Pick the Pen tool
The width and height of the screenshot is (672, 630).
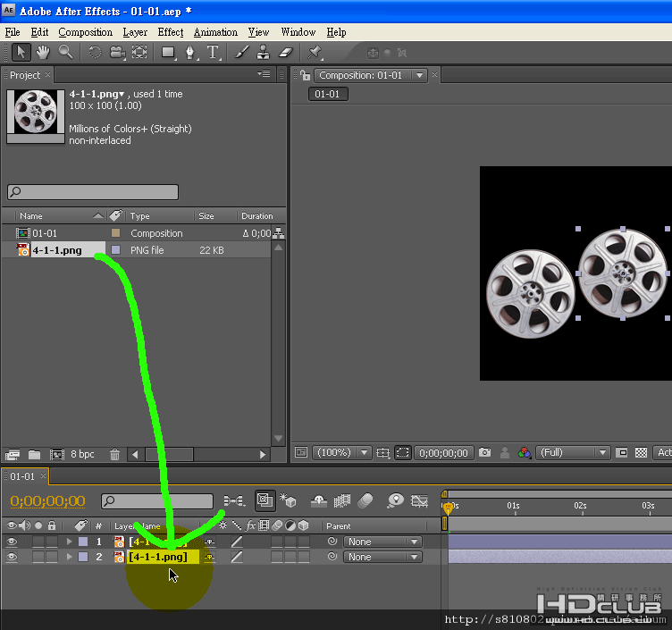(190, 53)
